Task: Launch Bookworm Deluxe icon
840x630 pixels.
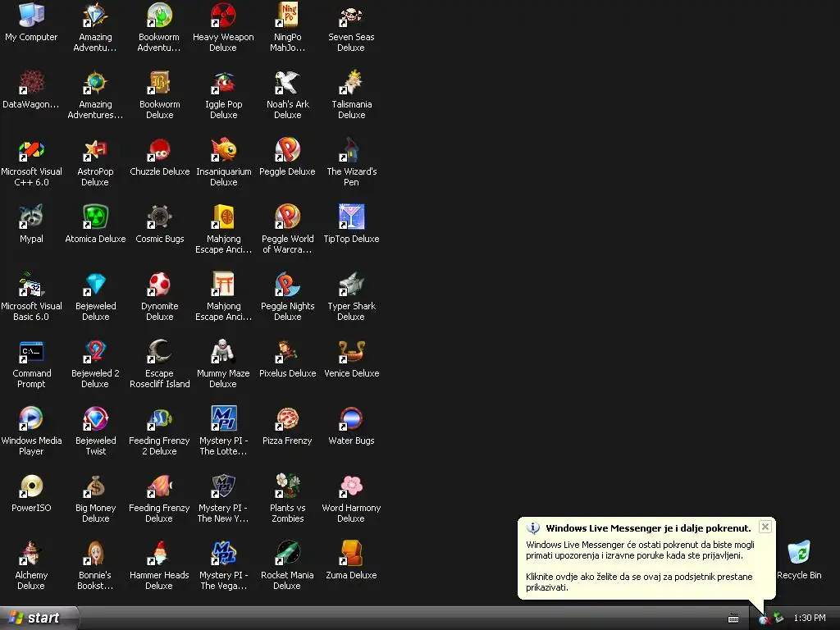Action: pos(159,82)
